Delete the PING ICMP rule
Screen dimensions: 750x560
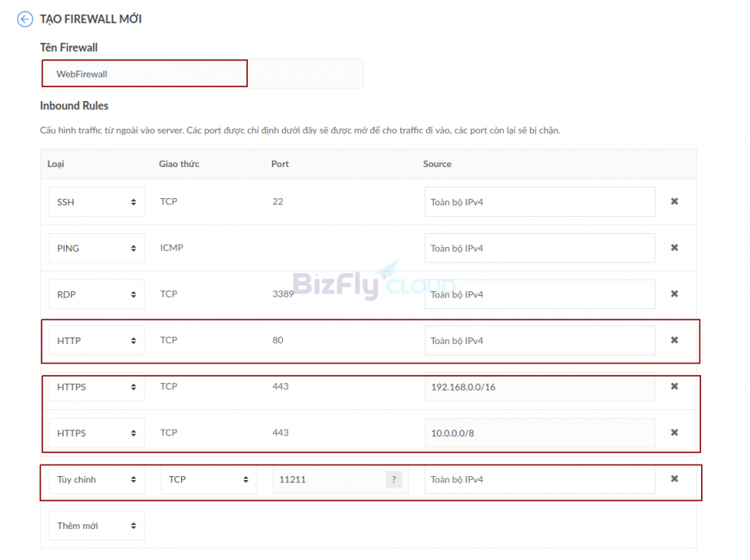[674, 248]
